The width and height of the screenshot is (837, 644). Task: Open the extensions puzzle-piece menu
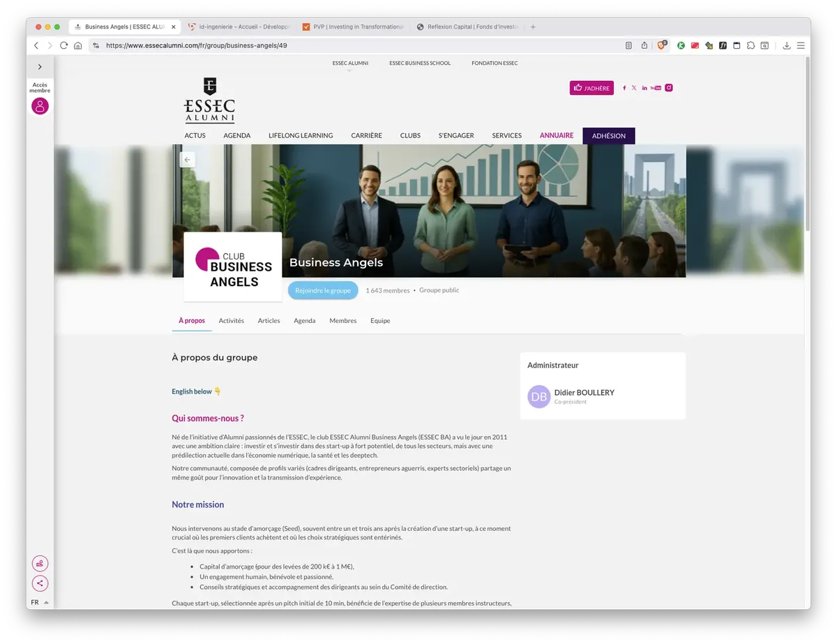pos(751,45)
